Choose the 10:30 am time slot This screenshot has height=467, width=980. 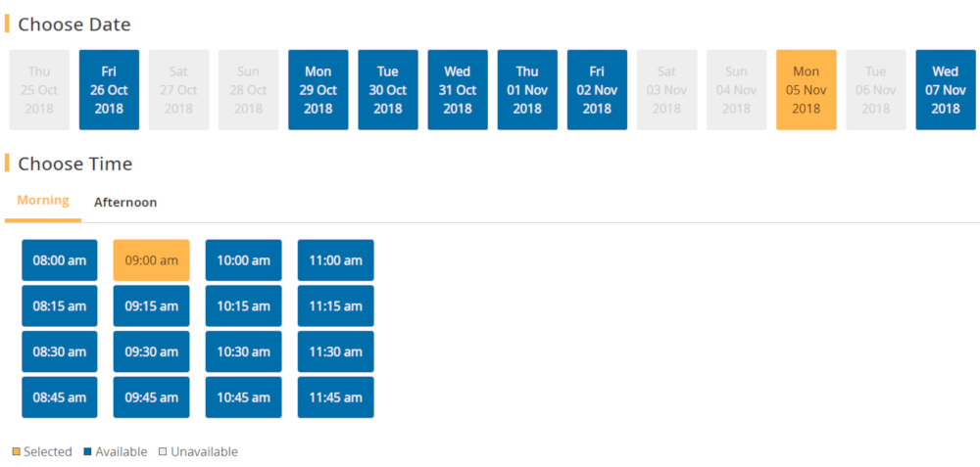click(243, 351)
